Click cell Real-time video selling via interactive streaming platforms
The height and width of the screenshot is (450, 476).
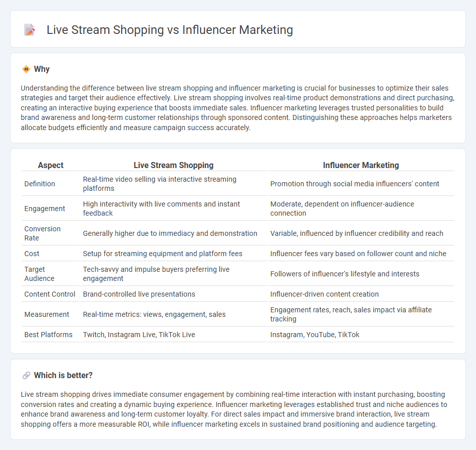point(174,184)
